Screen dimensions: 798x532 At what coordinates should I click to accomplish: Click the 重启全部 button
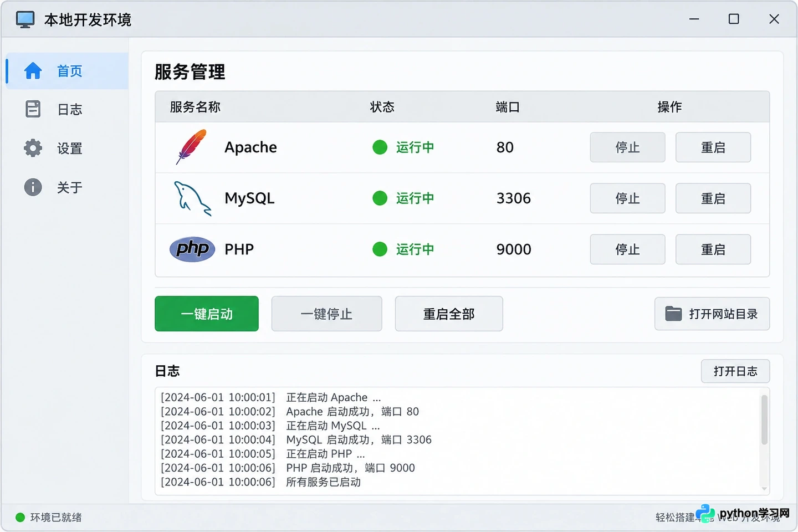[449, 314]
